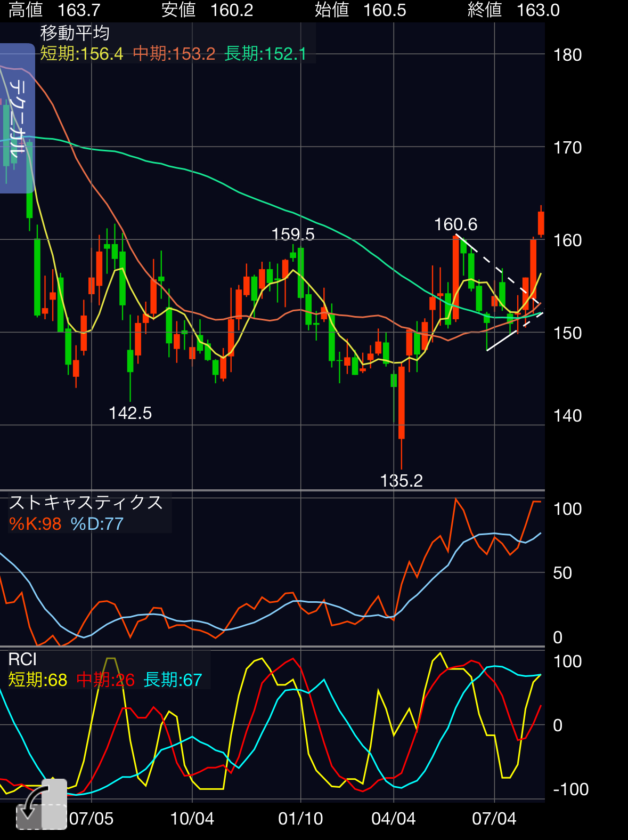The image size is (628, 840).
Task: Select the 04/04 date on time axis
Action: (393, 819)
